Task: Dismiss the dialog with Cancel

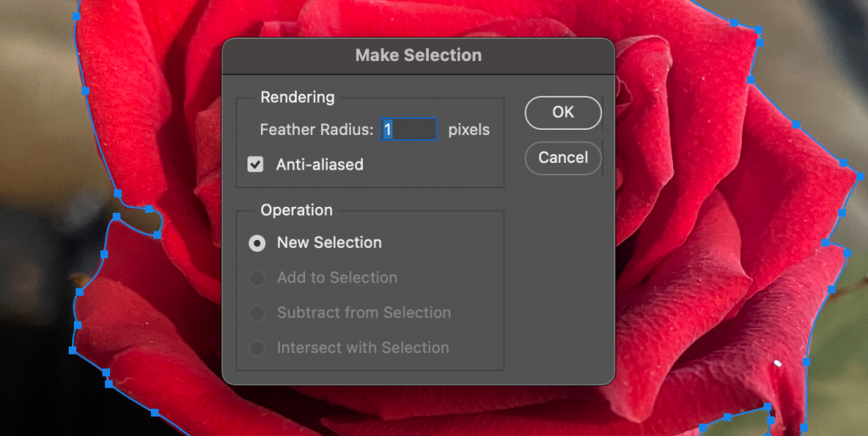Action: click(563, 158)
